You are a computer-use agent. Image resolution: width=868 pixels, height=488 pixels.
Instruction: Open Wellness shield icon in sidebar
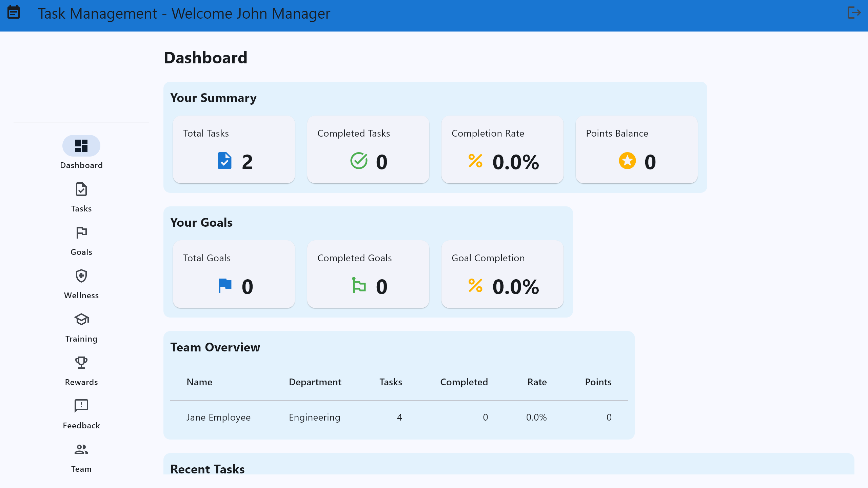coord(81,276)
